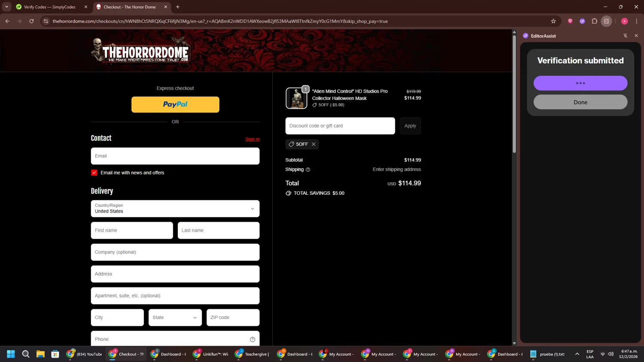Switch to Teachergive Chrome window in taskbar
The width and height of the screenshot is (644, 362).
coord(253,354)
